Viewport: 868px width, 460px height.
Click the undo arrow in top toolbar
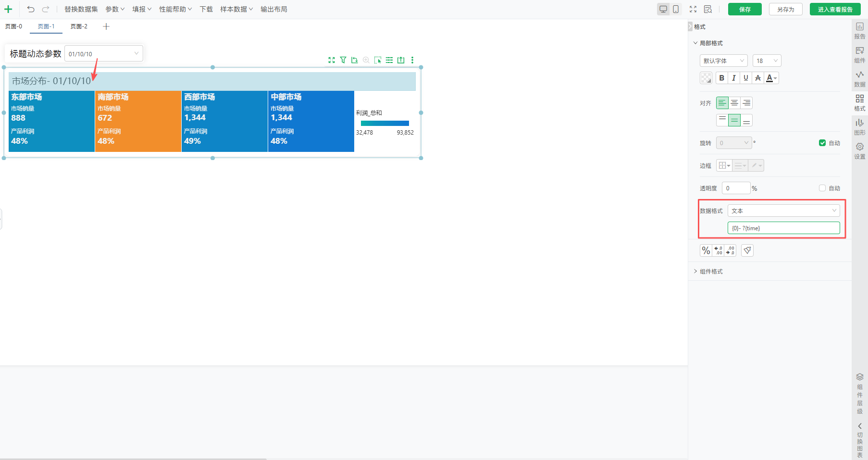pyautogui.click(x=31, y=9)
